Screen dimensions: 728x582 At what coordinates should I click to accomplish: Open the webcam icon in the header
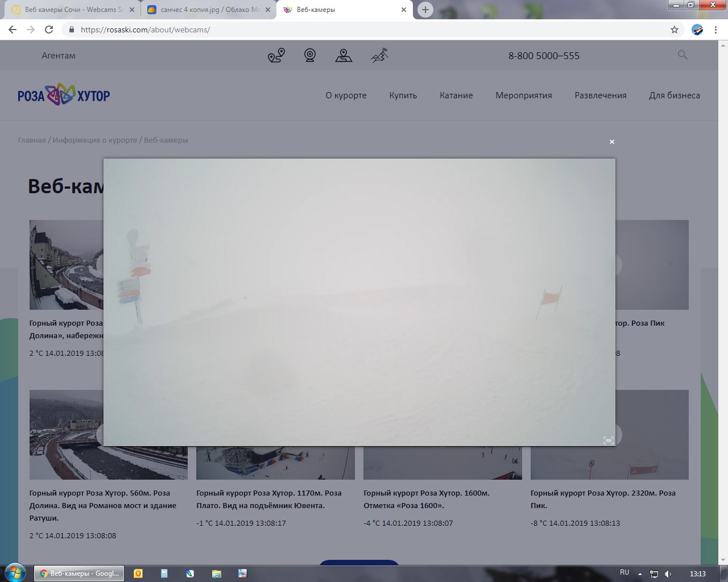(310, 55)
